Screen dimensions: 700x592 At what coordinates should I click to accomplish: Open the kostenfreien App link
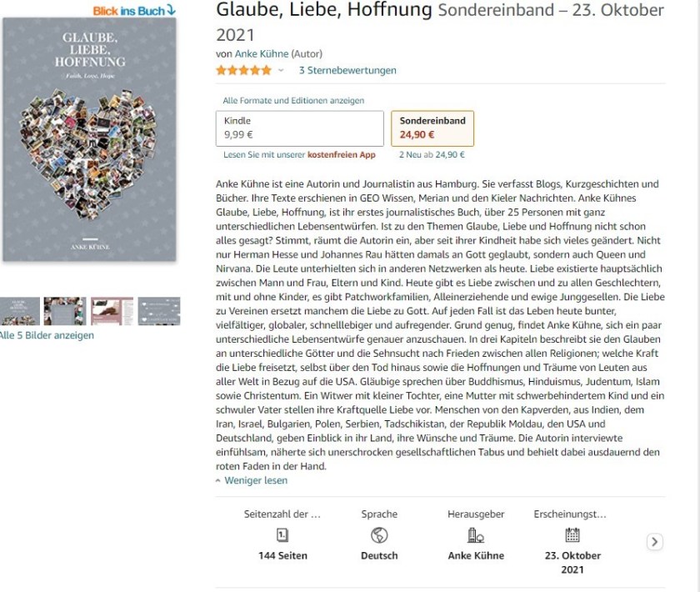tap(341, 154)
